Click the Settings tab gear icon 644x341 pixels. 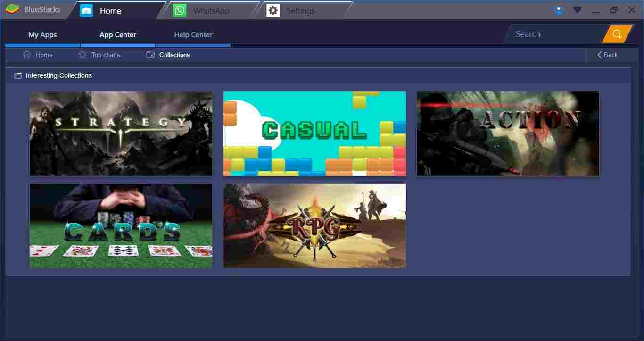[x=273, y=10]
